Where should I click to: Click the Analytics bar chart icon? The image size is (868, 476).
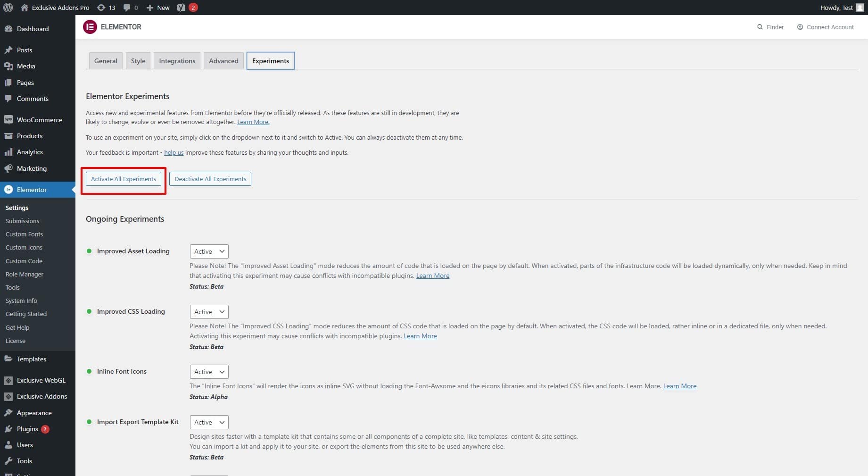[x=8, y=152]
